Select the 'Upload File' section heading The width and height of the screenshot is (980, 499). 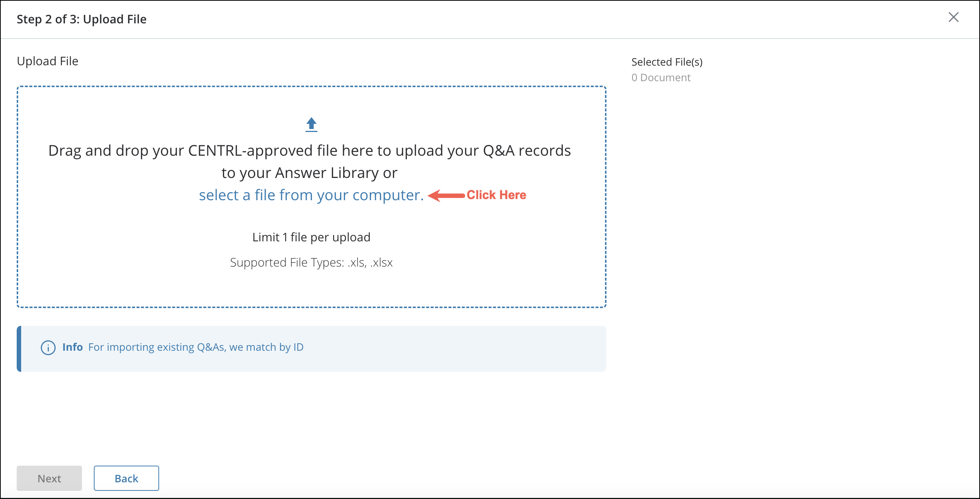pyautogui.click(x=47, y=61)
